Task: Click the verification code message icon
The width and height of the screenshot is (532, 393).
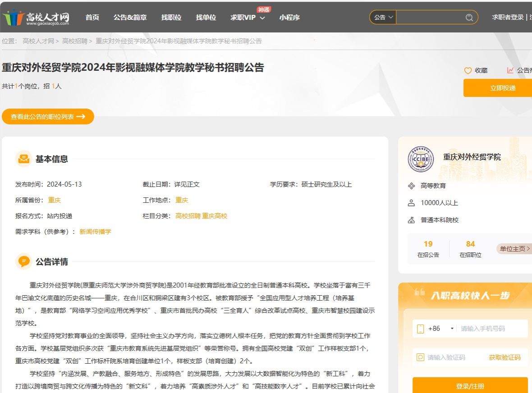Action: (x=420, y=357)
